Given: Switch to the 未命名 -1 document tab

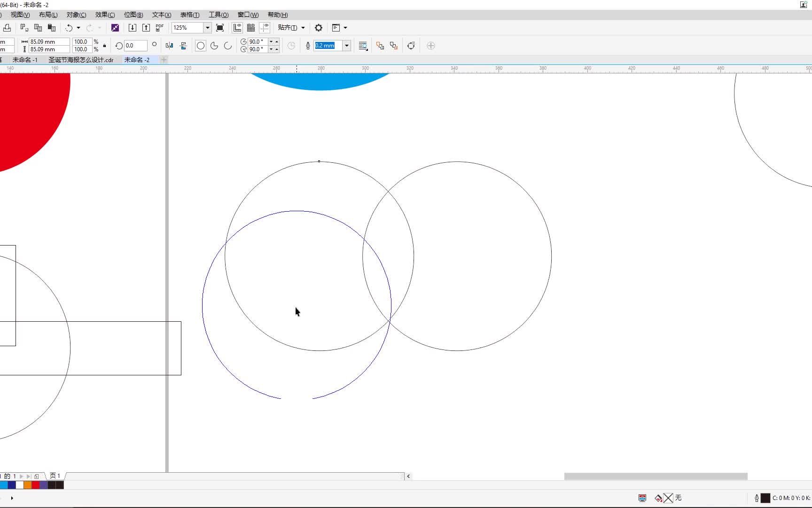Looking at the screenshot, I should point(25,60).
